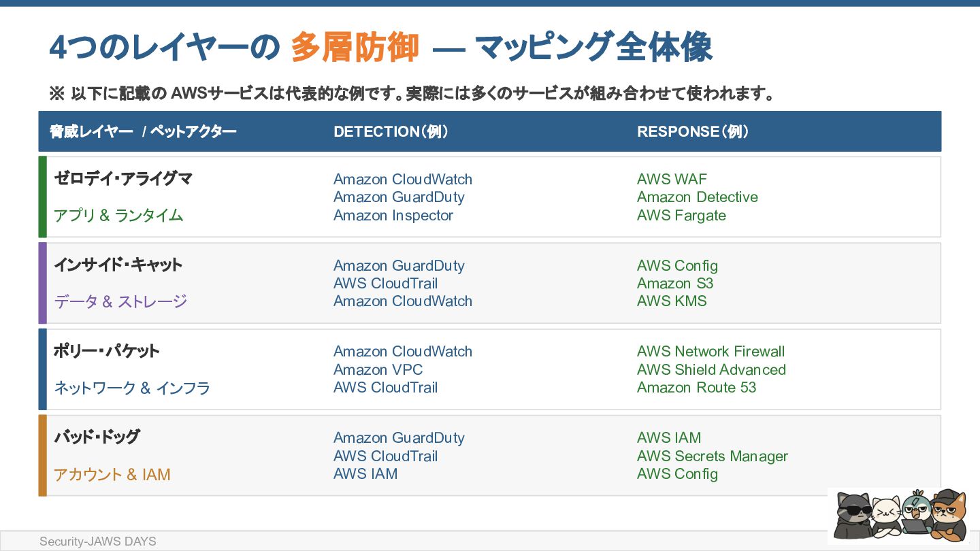The width and height of the screenshot is (980, 551).
Task: Click the Security-JAWS DAYS footer text
Action: pos(98,541)
